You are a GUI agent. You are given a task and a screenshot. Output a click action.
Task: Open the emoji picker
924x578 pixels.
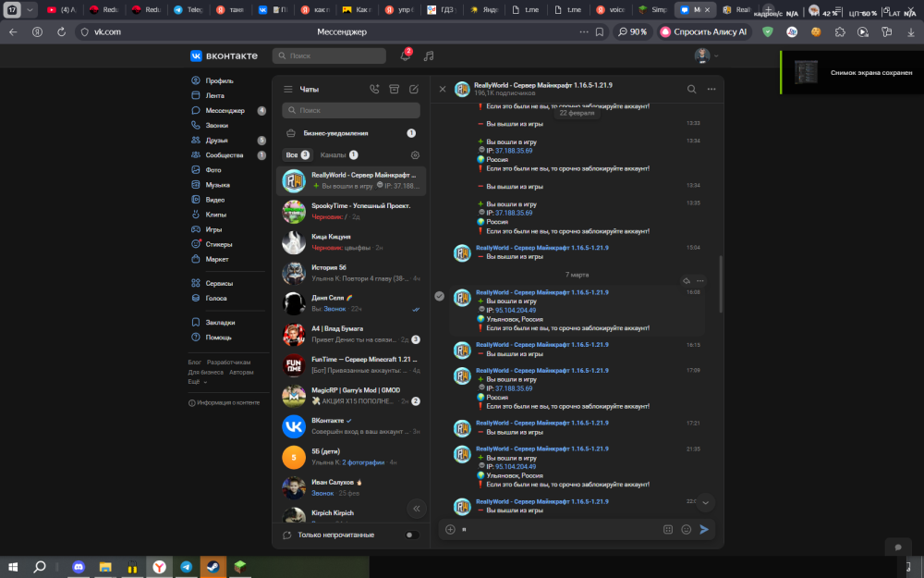(x=686, y=530)
